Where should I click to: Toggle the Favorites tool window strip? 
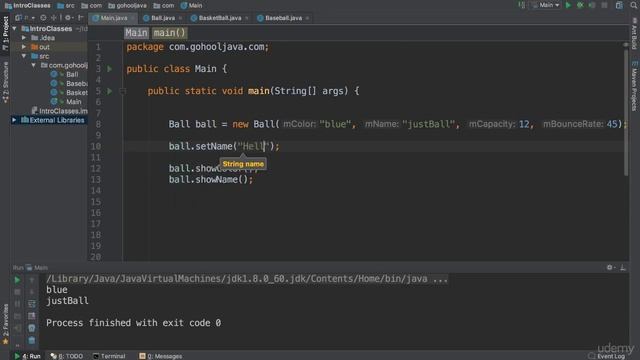[x=5, y=324]
